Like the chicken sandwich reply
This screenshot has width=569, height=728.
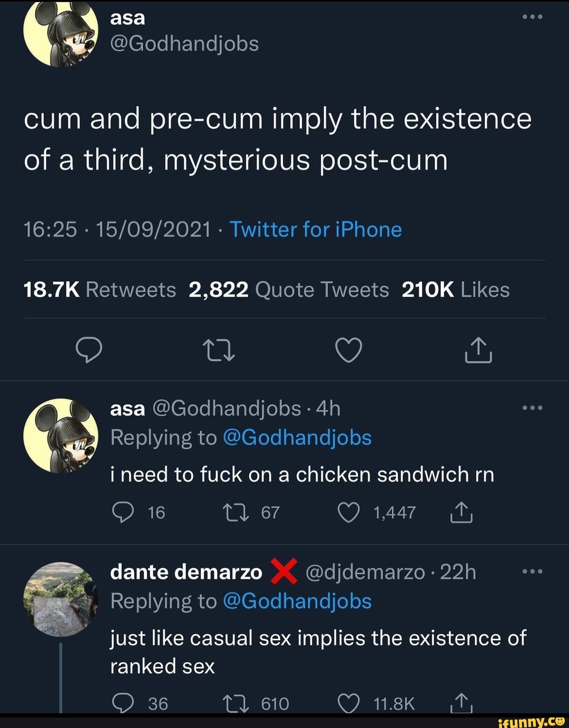[x=349, y=512]
